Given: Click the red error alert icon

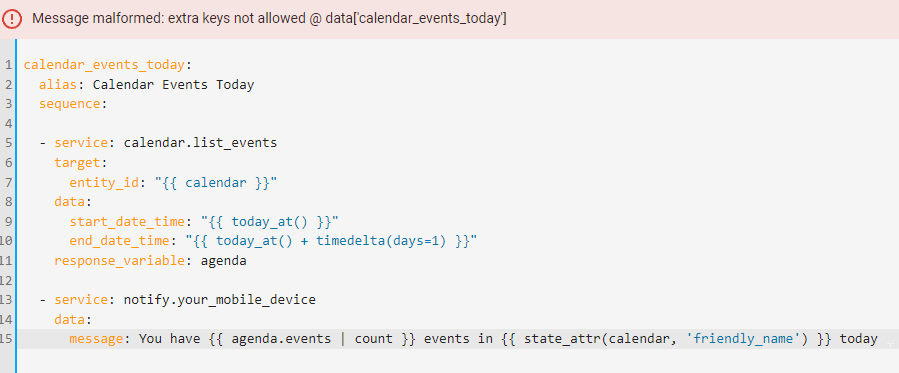Looking at the screenshot, I should tap(11, 18).
